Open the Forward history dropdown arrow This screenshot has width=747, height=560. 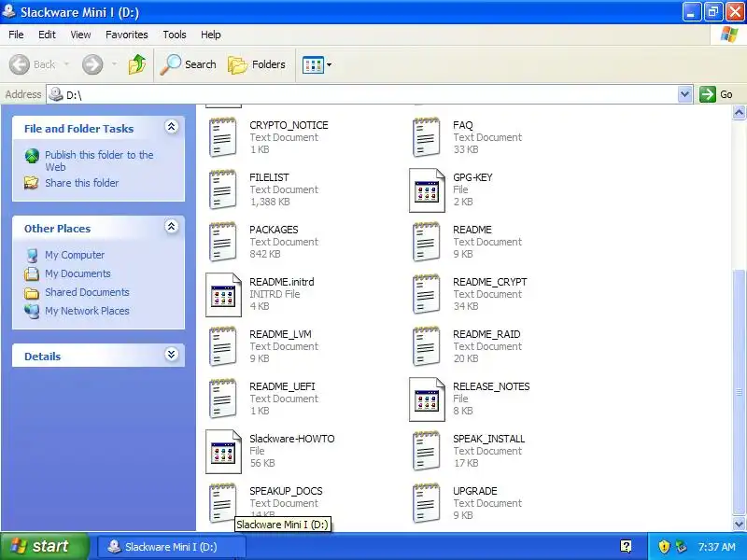pos(114,64)
